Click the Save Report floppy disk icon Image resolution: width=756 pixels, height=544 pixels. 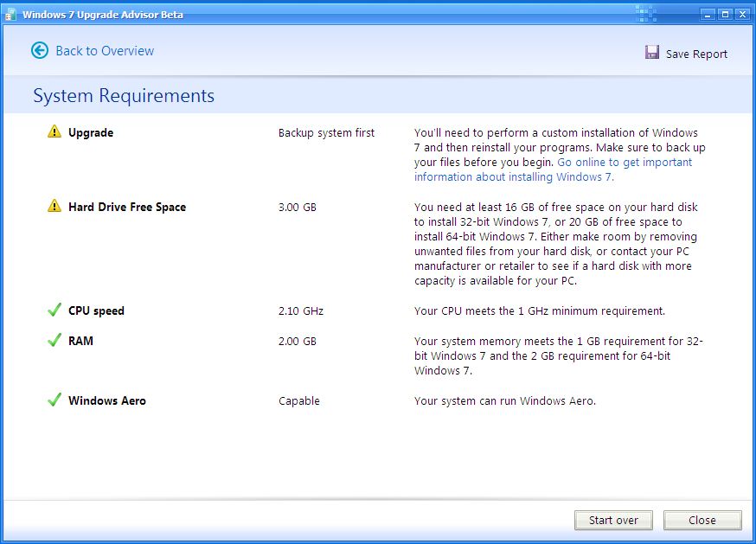click(x=652, y=52)
